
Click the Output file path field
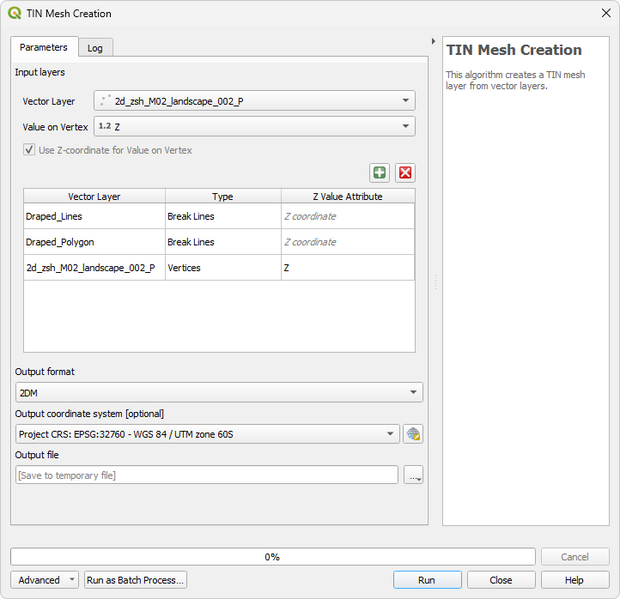[207, 476]
